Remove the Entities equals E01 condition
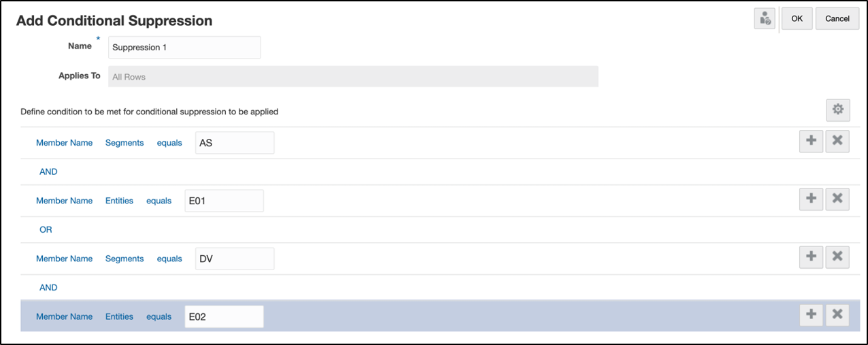Screen dimensions: 868x345 (x=837, y=199)
